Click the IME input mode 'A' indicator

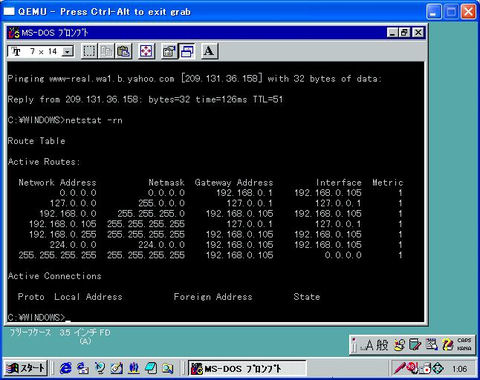pos(368,345)
